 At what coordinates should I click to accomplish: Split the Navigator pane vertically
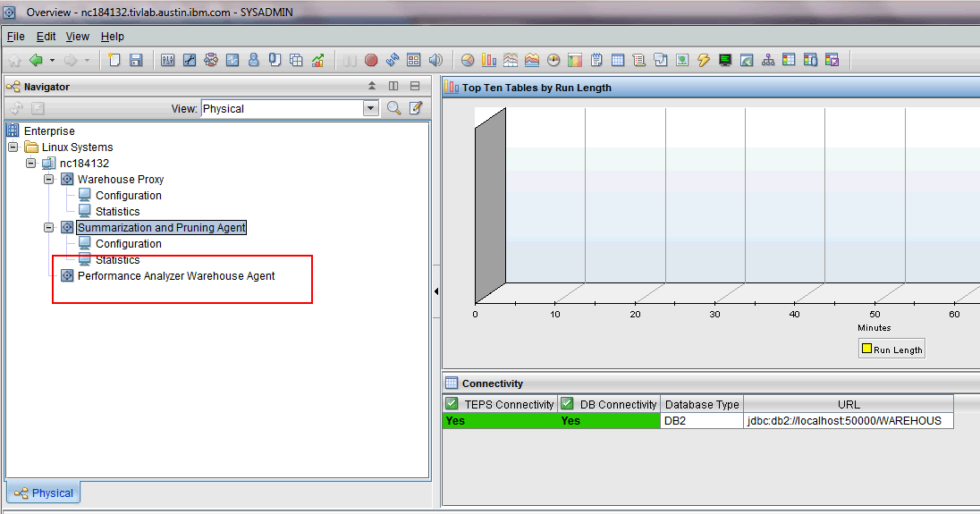click(393, 86)
